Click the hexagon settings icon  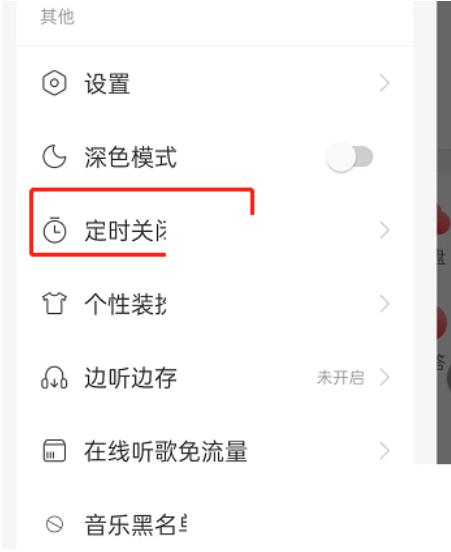click(54, 83)
